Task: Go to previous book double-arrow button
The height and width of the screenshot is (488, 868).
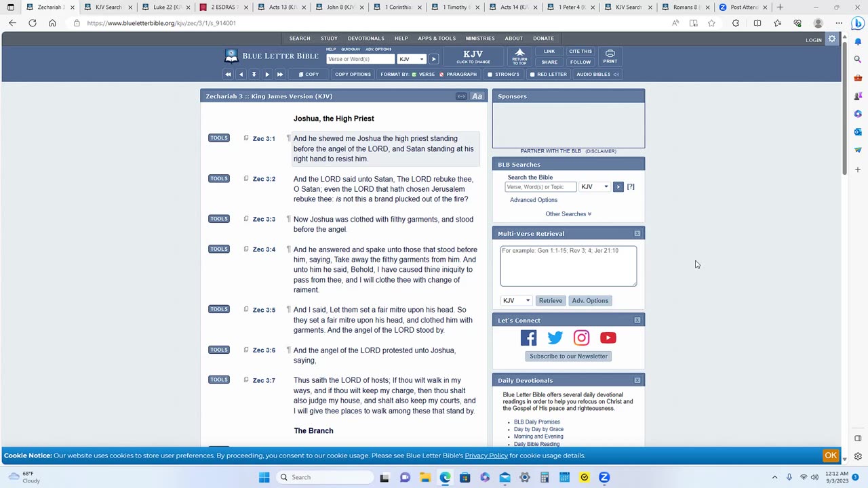Action: [228, 75]
